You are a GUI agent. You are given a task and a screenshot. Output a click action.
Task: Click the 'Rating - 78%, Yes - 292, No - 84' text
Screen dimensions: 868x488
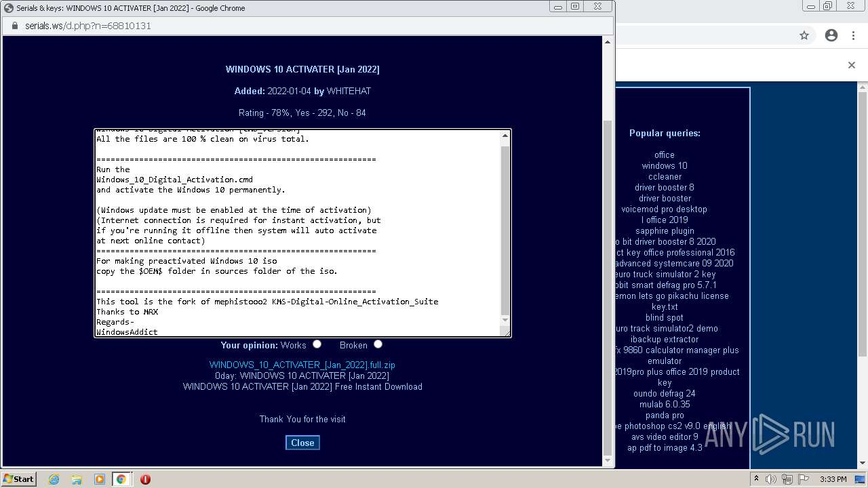(302, 113)
